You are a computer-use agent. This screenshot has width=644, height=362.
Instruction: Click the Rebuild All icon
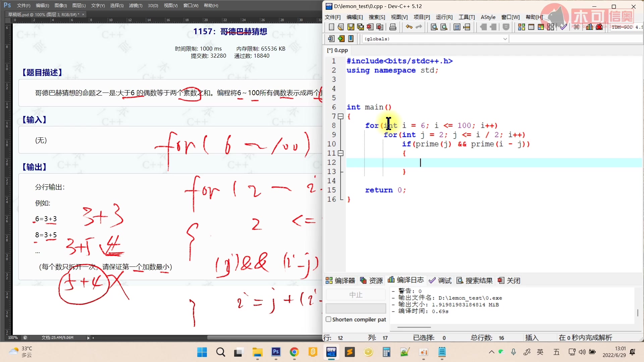tap(550, 27)
